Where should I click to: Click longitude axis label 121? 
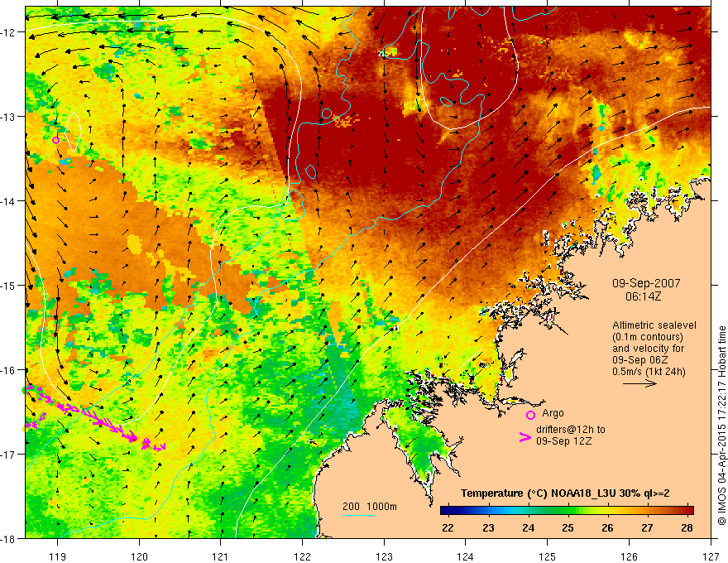[221, 556]
